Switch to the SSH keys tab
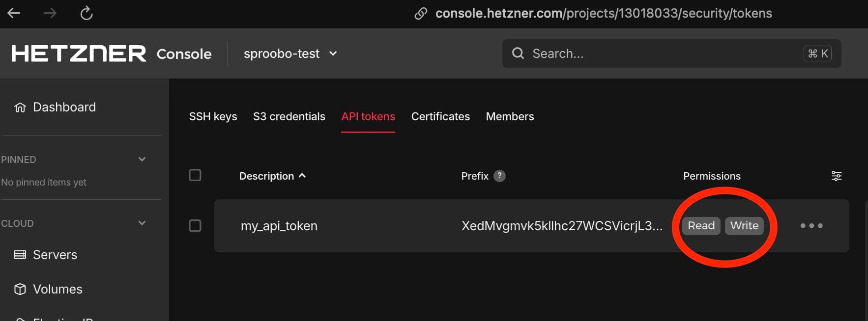 (x=213, y=116)
